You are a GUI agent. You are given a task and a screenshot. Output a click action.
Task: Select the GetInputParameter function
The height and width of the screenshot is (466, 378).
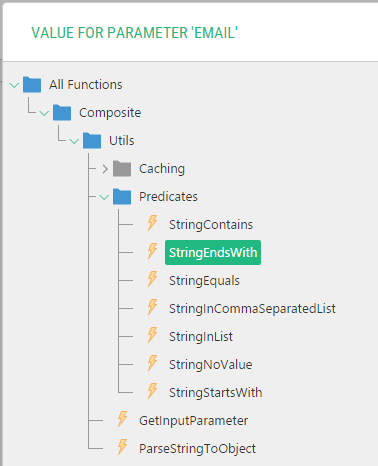tap(193, 421)
